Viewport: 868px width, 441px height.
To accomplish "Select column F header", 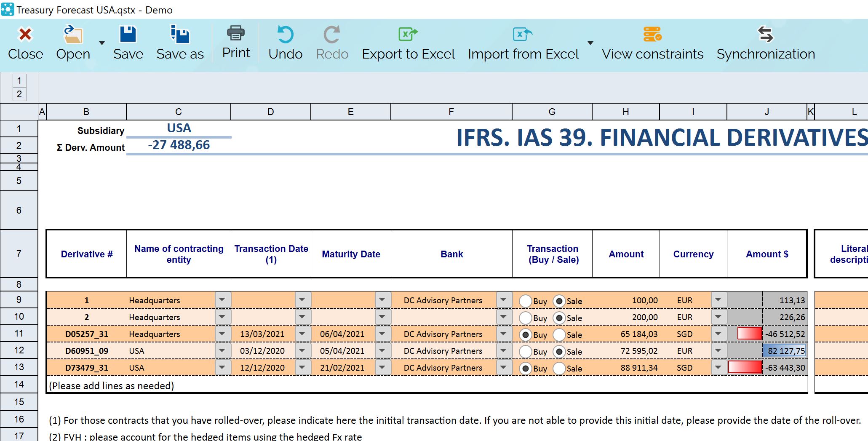I will pos(451,112).
